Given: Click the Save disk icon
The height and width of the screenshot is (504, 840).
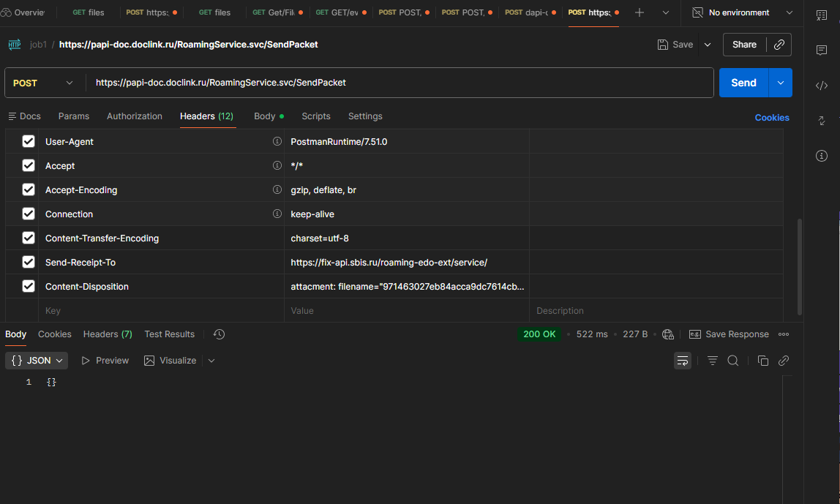Looking at the screenshot, I should [663, 45].
